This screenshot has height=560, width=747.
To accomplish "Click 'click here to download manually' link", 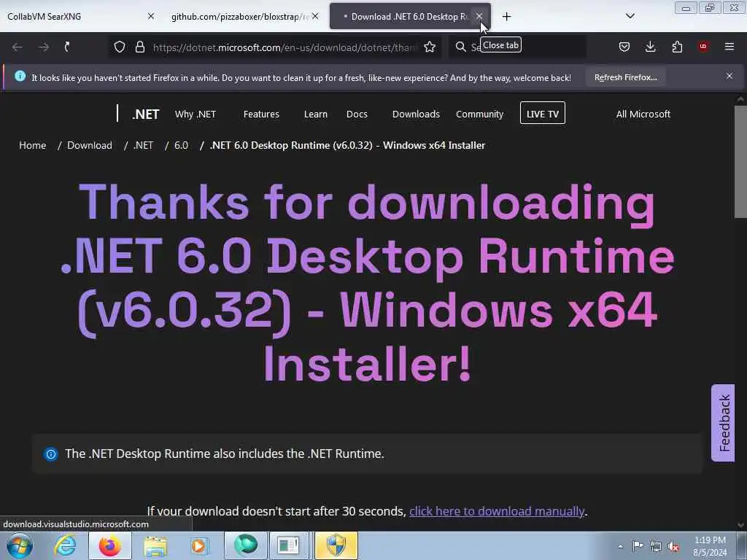I will (496, 511).
